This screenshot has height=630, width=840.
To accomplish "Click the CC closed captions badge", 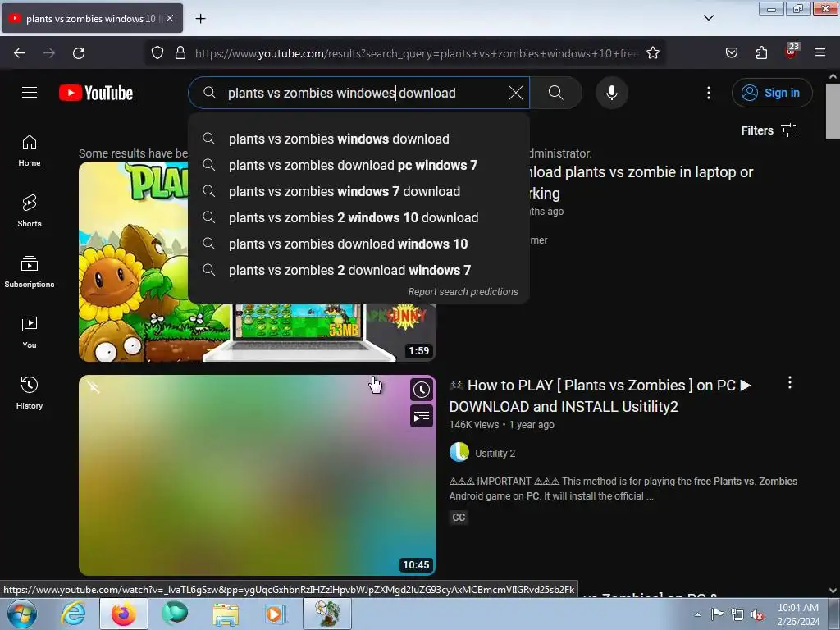I will coord(459,518).
